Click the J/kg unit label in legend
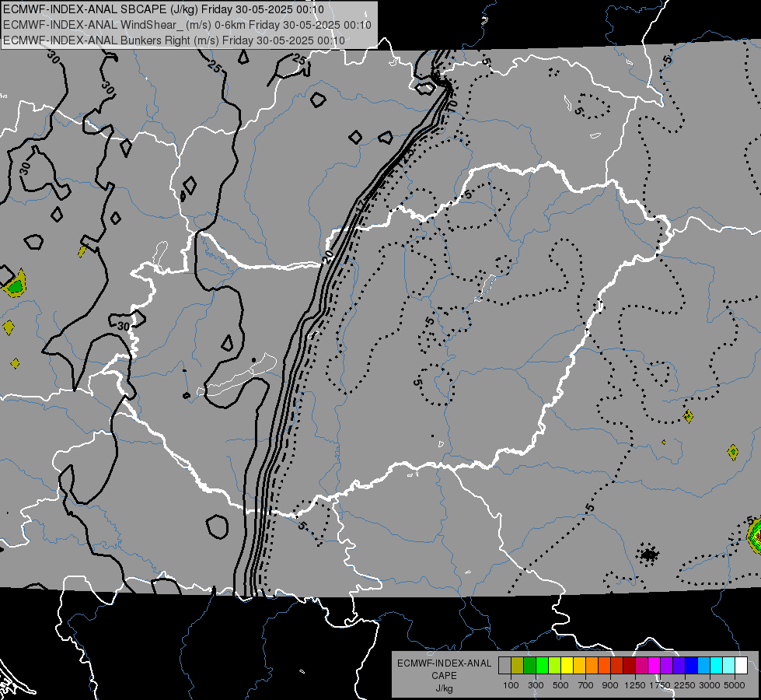Image resolution: width=761 pixels, height=700 pixels. [x=444, y=688]
